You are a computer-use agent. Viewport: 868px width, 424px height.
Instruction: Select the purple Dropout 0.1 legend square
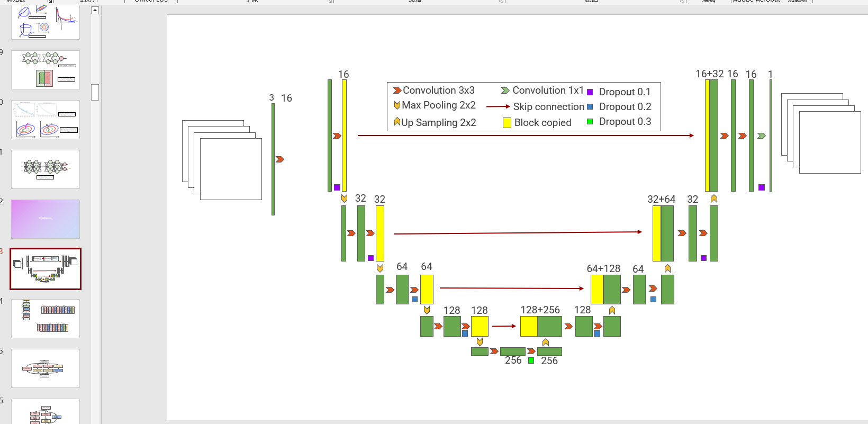tap(590, 92)
